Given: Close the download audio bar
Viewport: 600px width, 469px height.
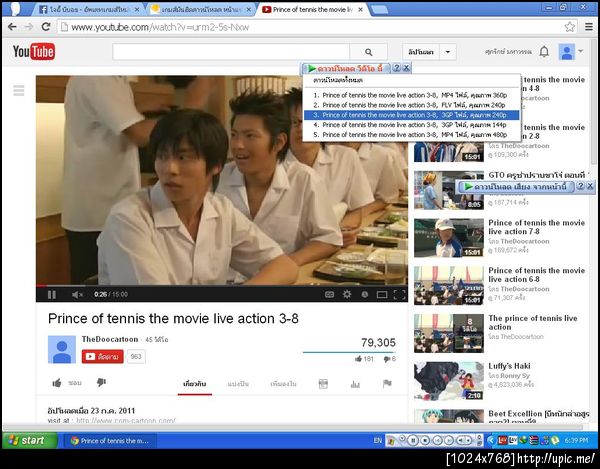Looking at the screenshot, I should tap(590, 186).
